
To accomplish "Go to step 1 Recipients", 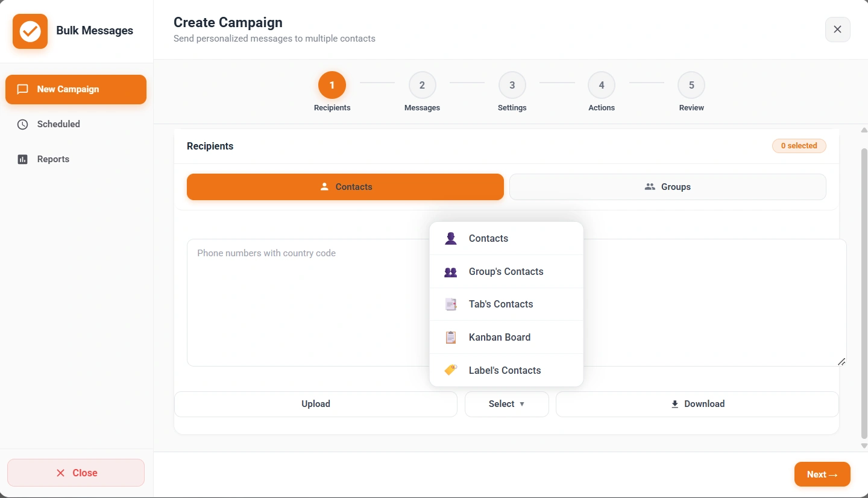I will point(332,85).
